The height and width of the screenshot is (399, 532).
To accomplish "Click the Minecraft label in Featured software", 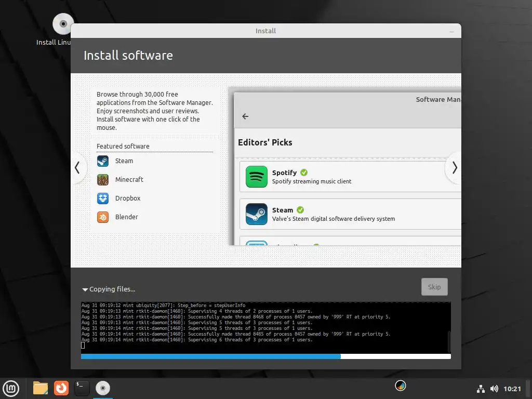I will tap(129, 180).
